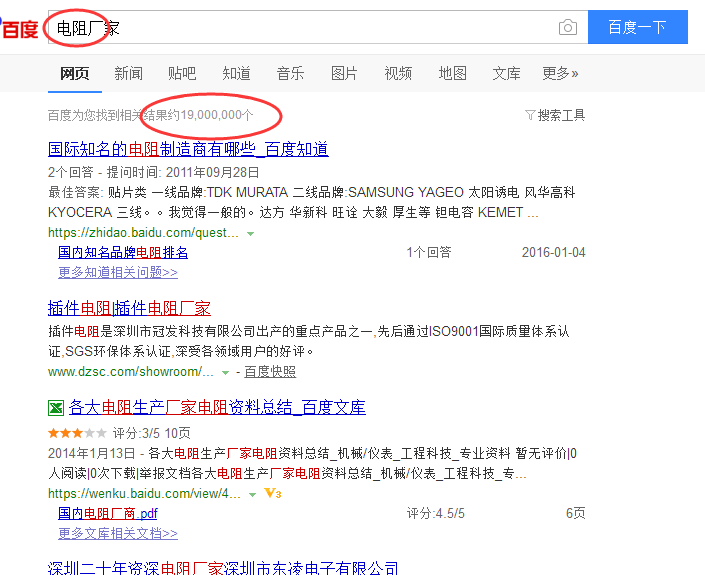Image resolution: width=705 pixels, height=575 pixels.
Task: Switch to the 音乐 tab
Action: click(290, 73)
